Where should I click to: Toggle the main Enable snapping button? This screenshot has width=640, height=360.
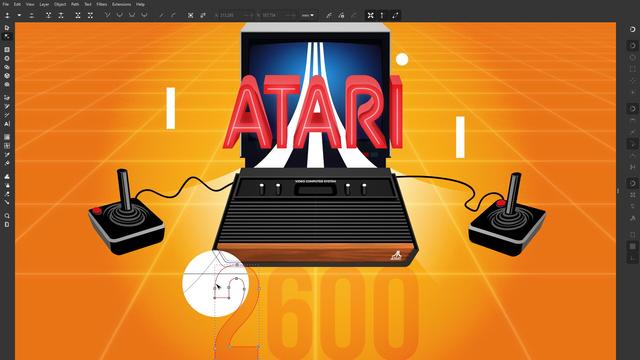[x=632, y=29]
